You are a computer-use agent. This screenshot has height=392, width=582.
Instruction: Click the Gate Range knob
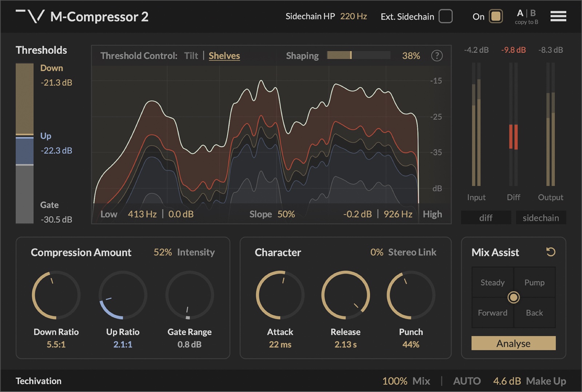tap(189, 295)
